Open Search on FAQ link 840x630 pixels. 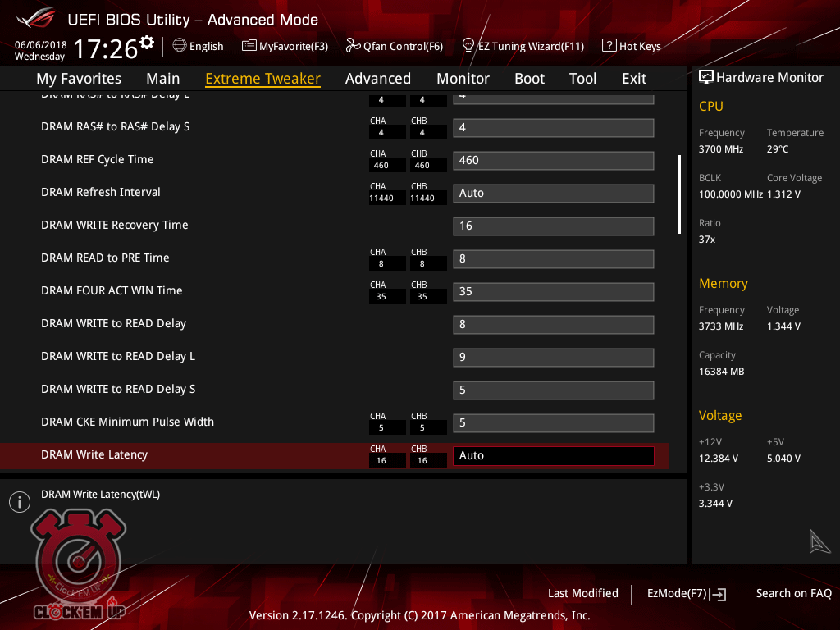[x=793, y=593]
